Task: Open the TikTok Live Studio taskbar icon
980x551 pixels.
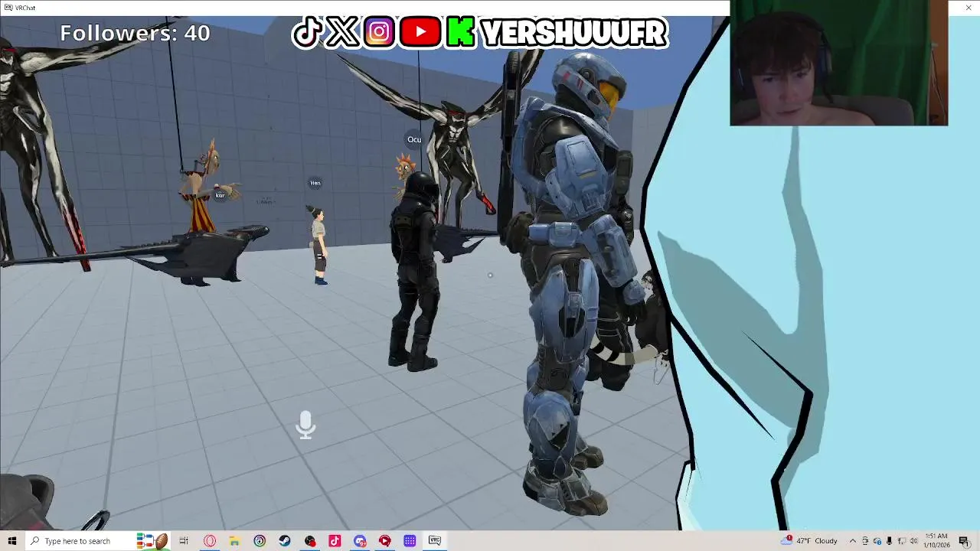Action: pos(335,541)
